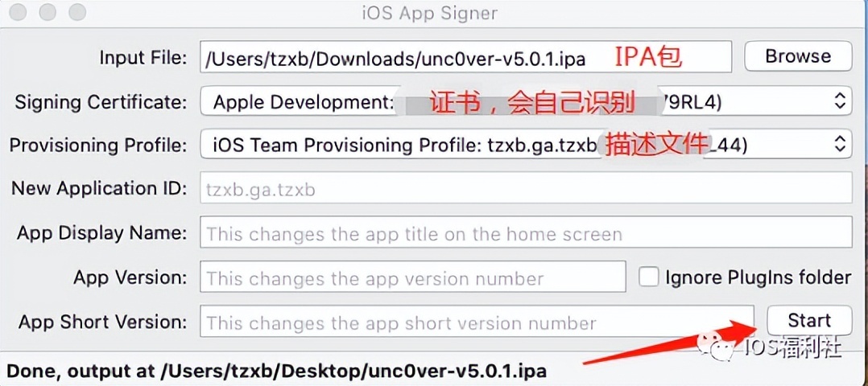
Task: Click the Signing Certificate up-down chevron arrows
Action: tap(839, 101)
